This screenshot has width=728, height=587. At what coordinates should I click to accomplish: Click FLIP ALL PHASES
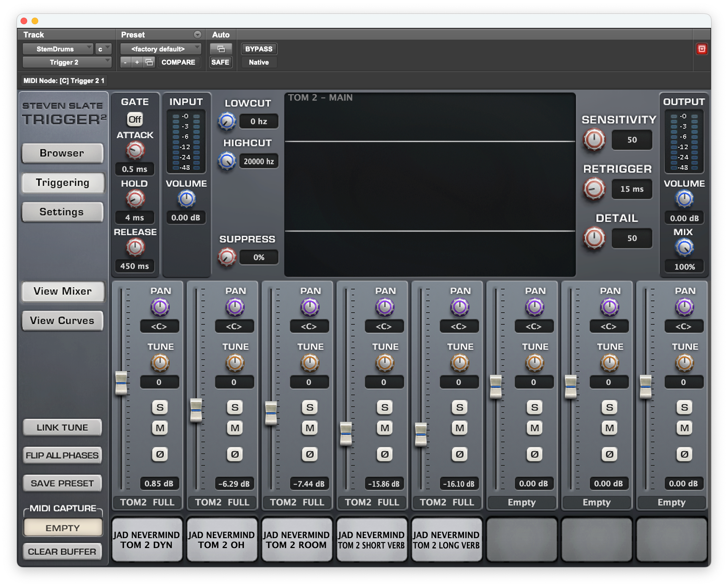(62, 455)
